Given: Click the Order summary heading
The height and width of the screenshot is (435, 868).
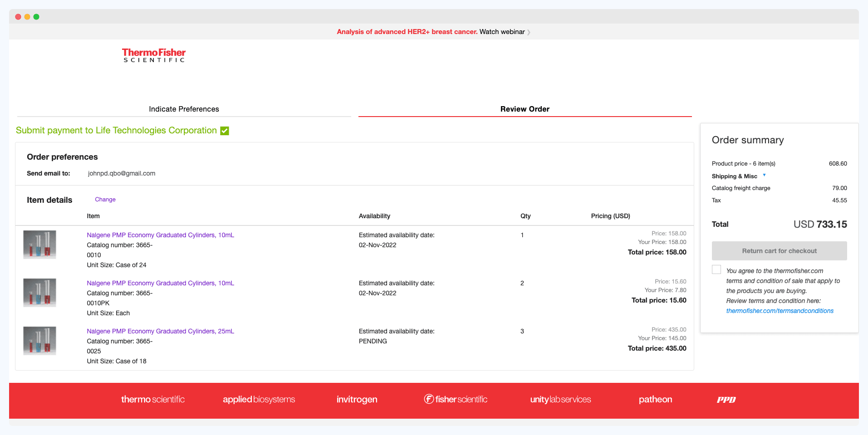Looking at the screenshot, I should pos(748,140).
